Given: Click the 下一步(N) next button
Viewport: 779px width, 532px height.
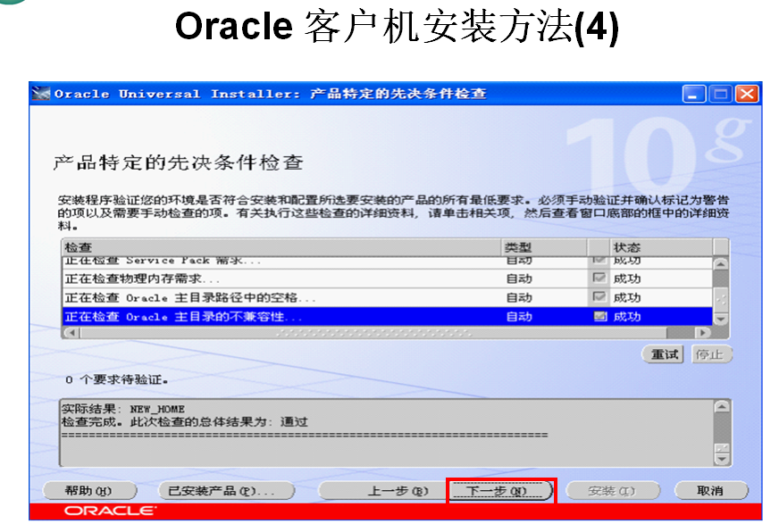Looking at the screenshot, I should tap(501, 491).
